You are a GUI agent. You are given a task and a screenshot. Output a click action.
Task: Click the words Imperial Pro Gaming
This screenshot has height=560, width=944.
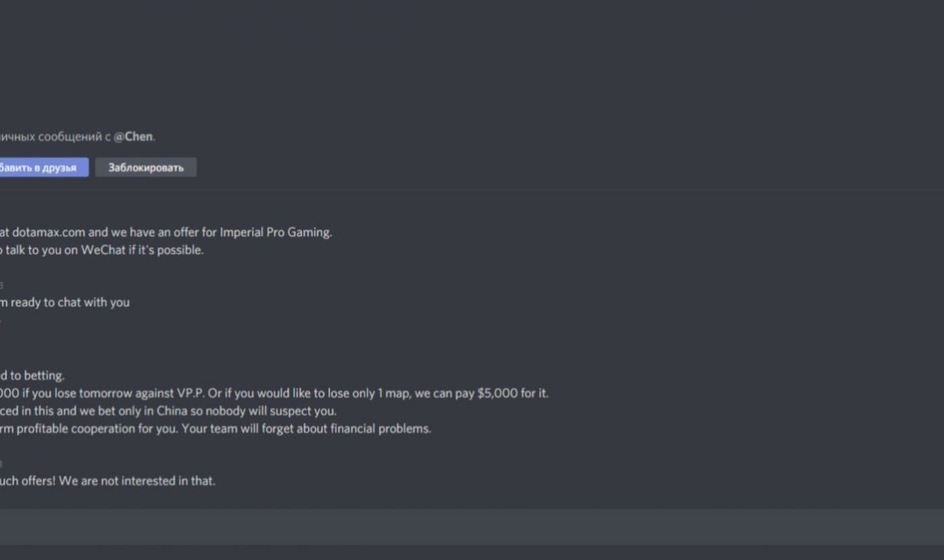coord(275,232)
